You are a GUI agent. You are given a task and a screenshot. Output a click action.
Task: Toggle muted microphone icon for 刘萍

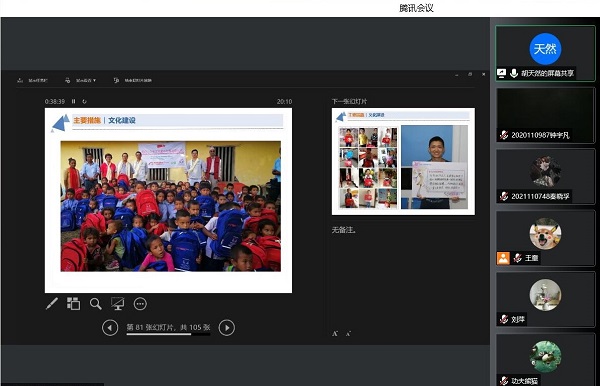(x=504, y=319)
